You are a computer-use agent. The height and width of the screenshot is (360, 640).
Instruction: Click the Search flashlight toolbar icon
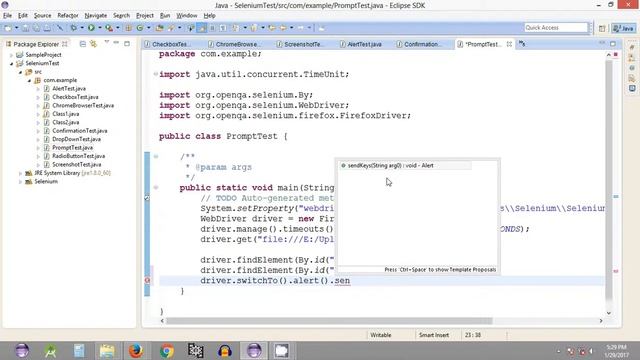[x=171, y=28]
